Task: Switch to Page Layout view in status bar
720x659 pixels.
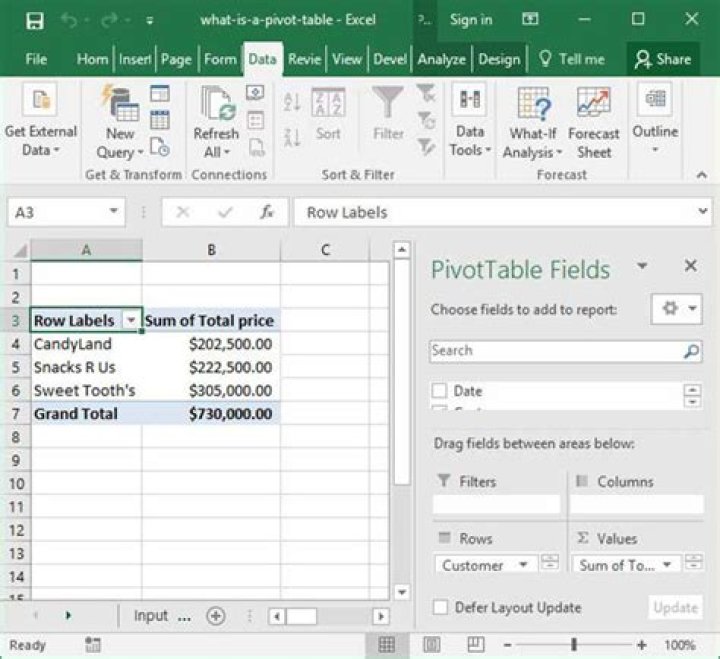Action: click(x=432, y=645)
